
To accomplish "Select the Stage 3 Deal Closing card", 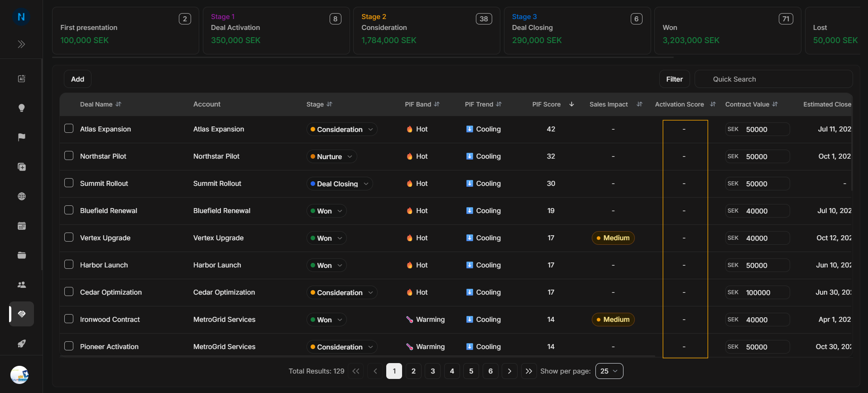I will (577, 30).
